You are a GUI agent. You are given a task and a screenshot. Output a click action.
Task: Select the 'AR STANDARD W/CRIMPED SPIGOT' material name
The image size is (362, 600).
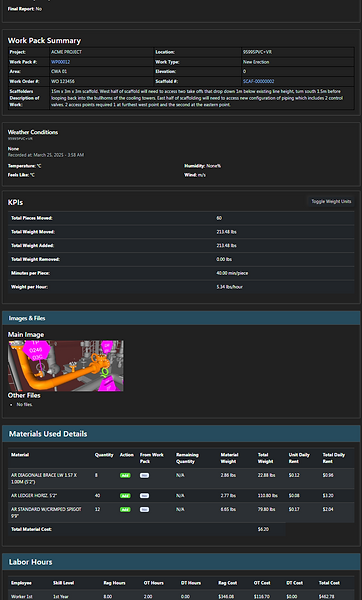(46, 512)
